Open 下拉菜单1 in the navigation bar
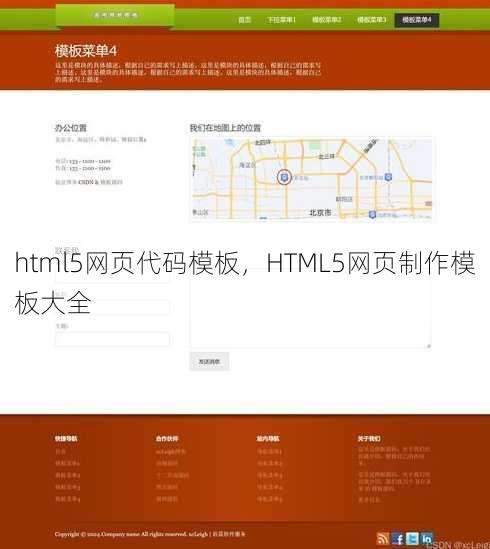490x549 pixels. 281,20
